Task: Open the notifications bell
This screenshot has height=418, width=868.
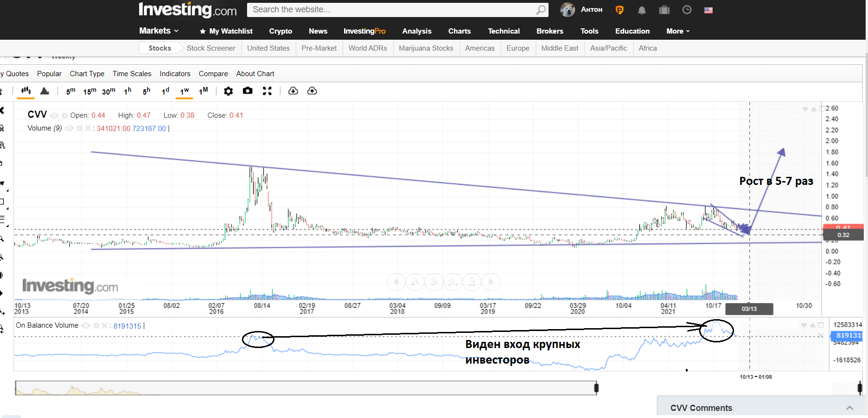Action: pos(642,10)
